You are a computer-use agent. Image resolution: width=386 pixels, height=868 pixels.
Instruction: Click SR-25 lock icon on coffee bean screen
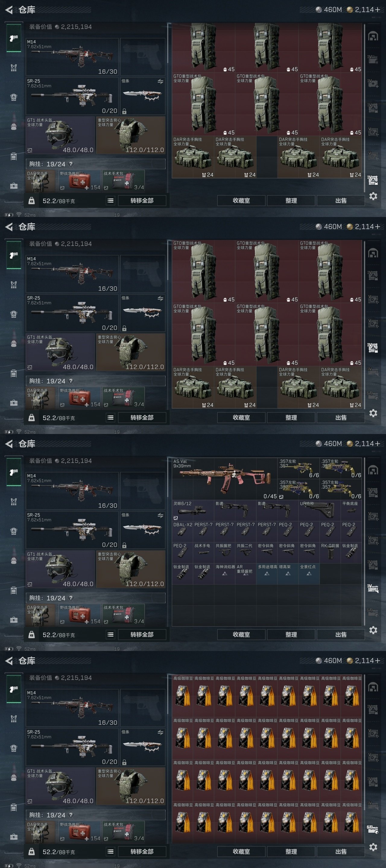click(125, 762)
